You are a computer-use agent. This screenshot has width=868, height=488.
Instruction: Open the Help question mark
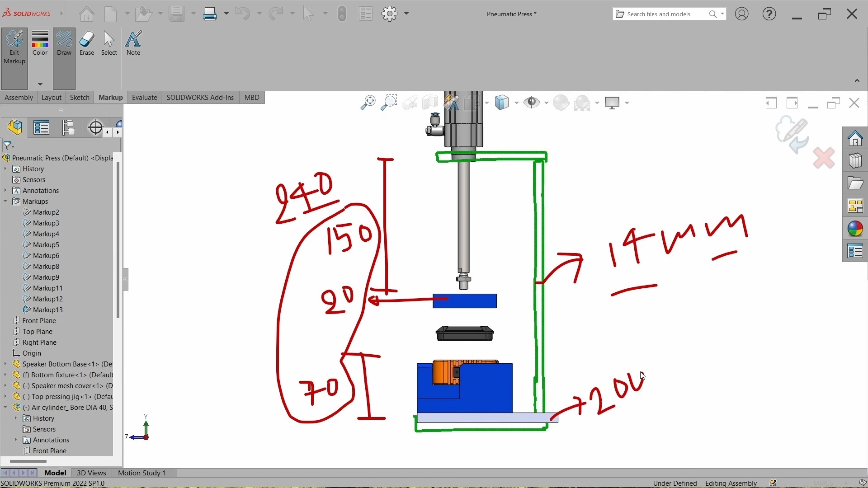[x=769, y=14]
